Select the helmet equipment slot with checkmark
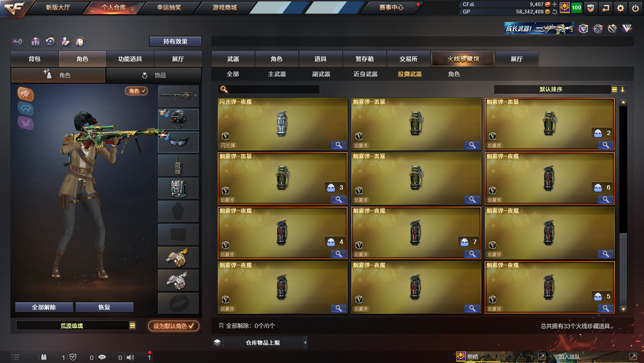The height and width of the screenshot is (363, 644). 178,119
